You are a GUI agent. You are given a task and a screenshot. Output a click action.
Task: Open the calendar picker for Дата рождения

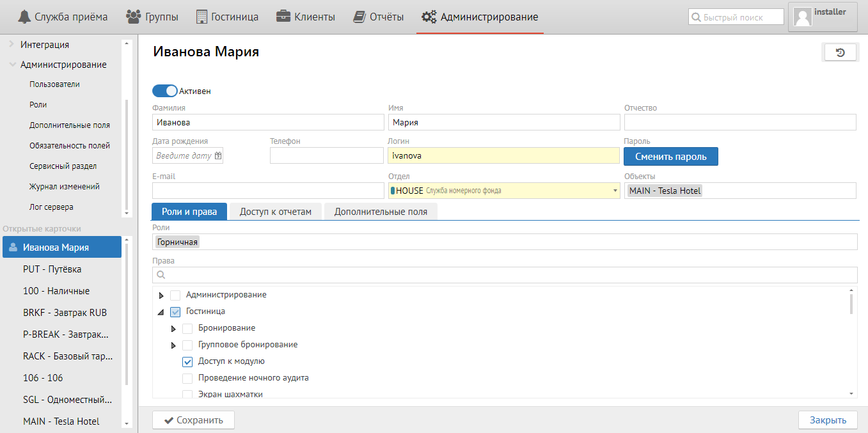(x=218, y=155)
